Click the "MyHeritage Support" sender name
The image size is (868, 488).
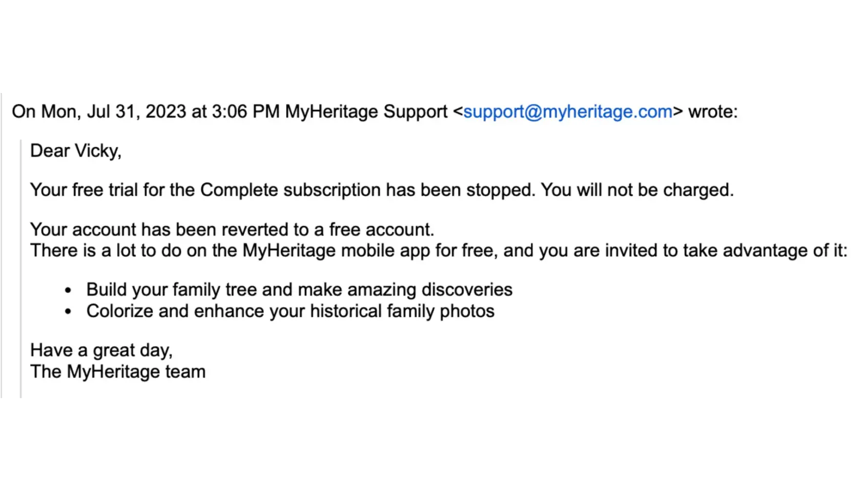(x=366, y=112)
